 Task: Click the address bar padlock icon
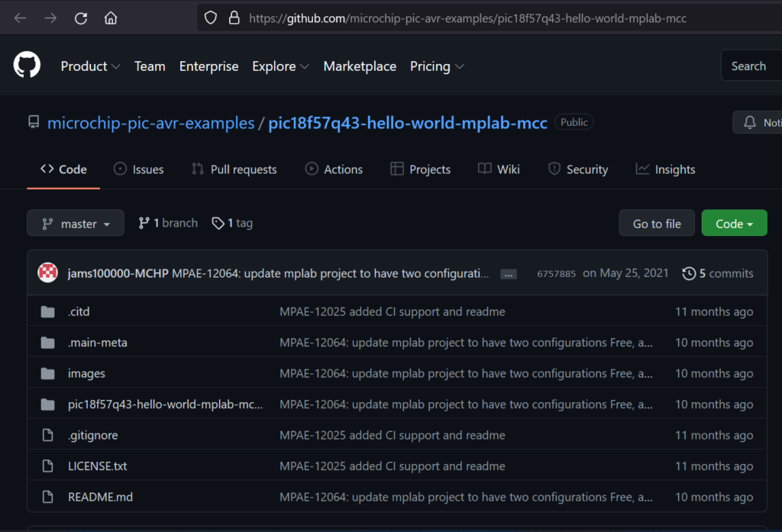(x=234, y=18)
